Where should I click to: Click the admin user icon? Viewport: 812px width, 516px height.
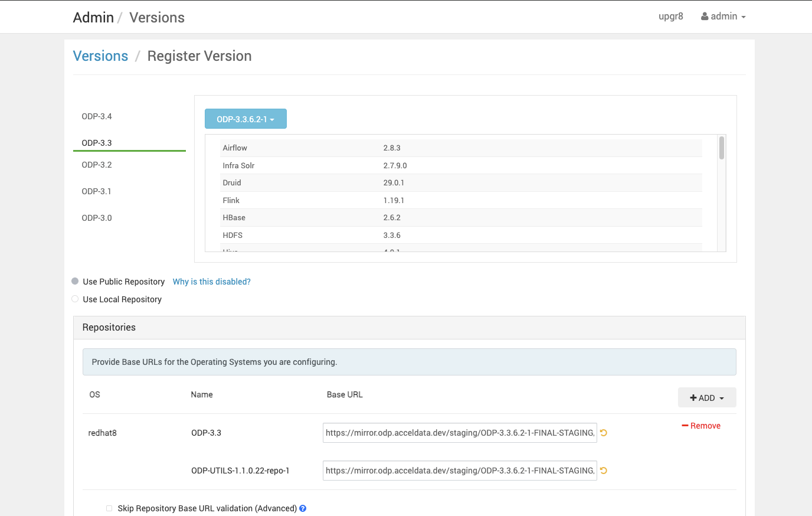tap(705, 17)
